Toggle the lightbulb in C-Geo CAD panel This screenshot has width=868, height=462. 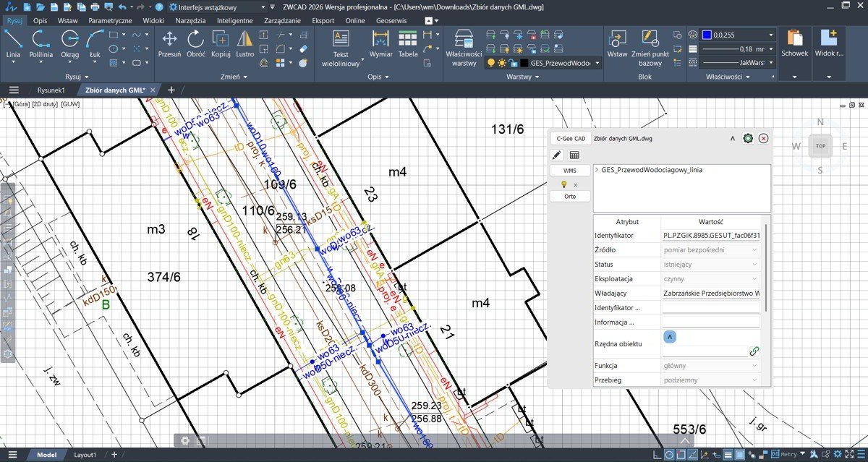[x=564, y=184]
